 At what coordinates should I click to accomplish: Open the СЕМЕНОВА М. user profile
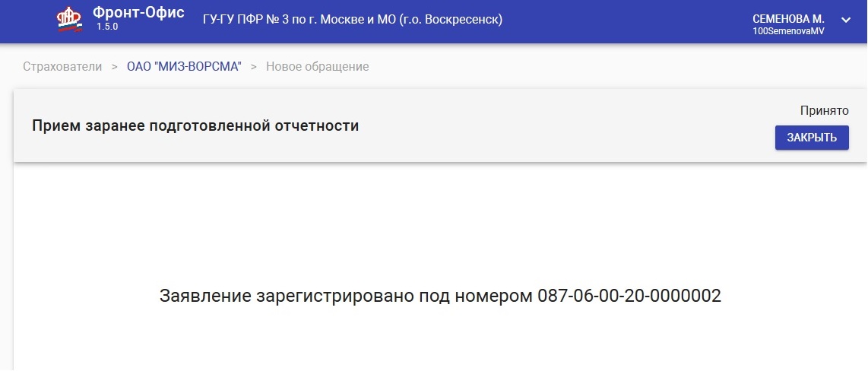[x=788, y=19]
